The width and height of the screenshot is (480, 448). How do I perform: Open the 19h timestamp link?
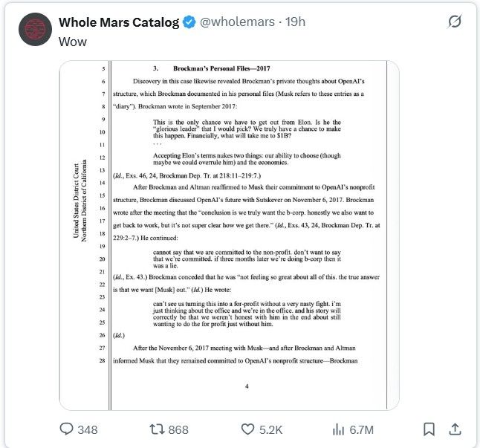coord(295,22)
